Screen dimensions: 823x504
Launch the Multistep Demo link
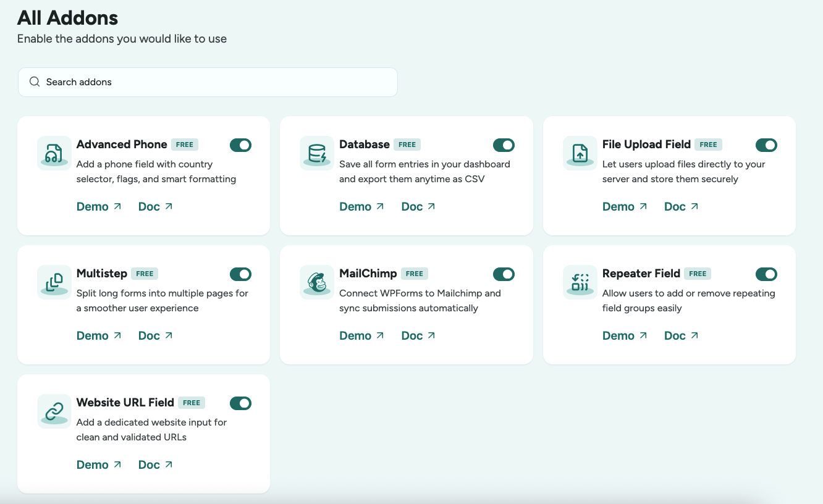(99, 335)
